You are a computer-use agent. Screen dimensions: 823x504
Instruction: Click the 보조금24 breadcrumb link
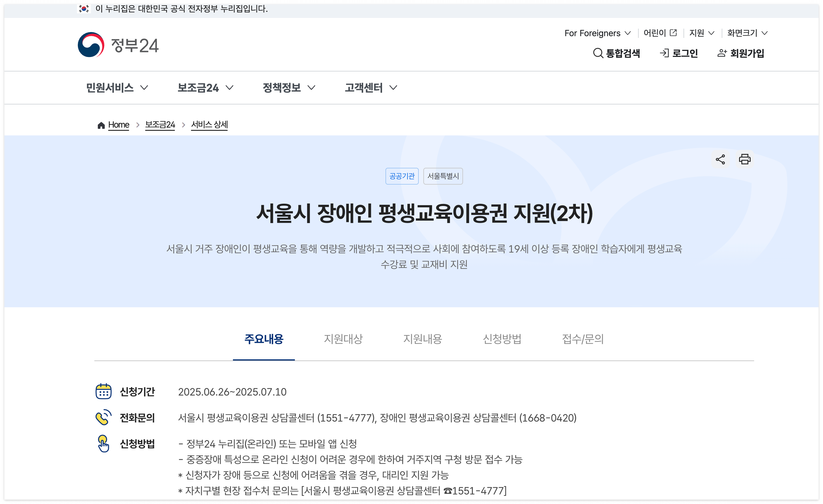tap(160, 125)
